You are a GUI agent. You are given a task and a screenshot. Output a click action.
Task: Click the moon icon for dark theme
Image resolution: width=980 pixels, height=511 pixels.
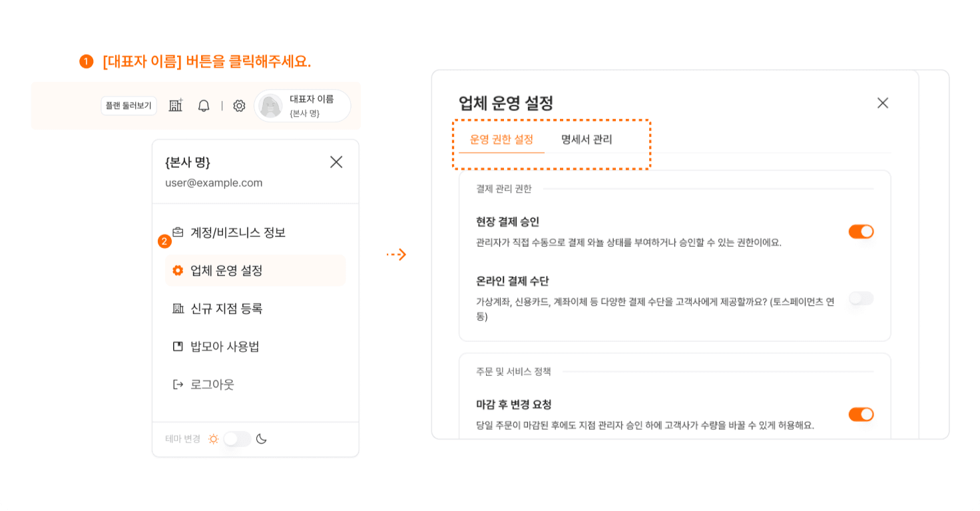tap(261, 439)
